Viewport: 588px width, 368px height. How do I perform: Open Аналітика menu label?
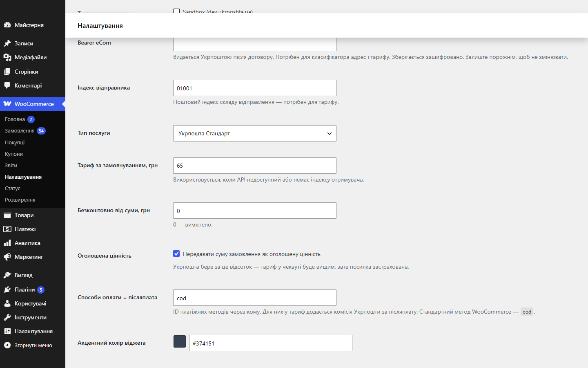coord(27,243)
